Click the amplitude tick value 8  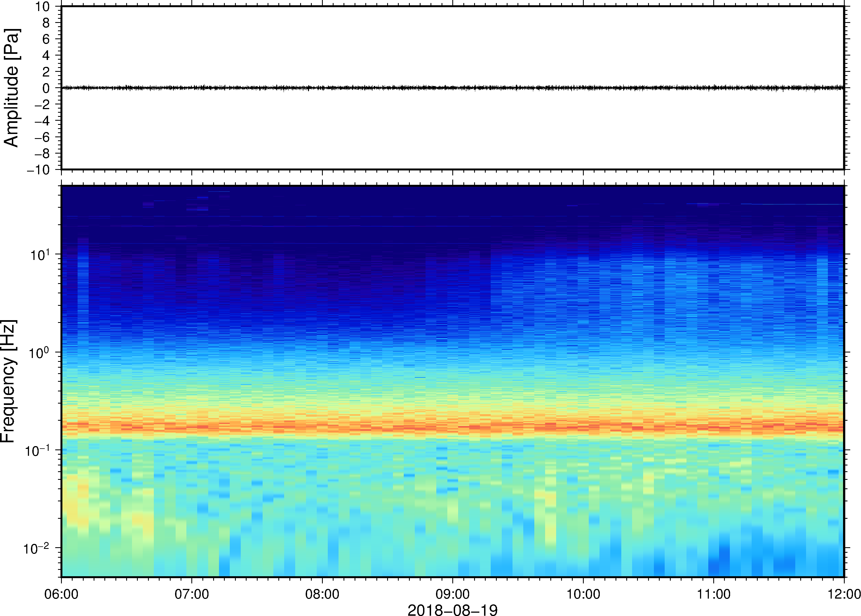[46, 23]
